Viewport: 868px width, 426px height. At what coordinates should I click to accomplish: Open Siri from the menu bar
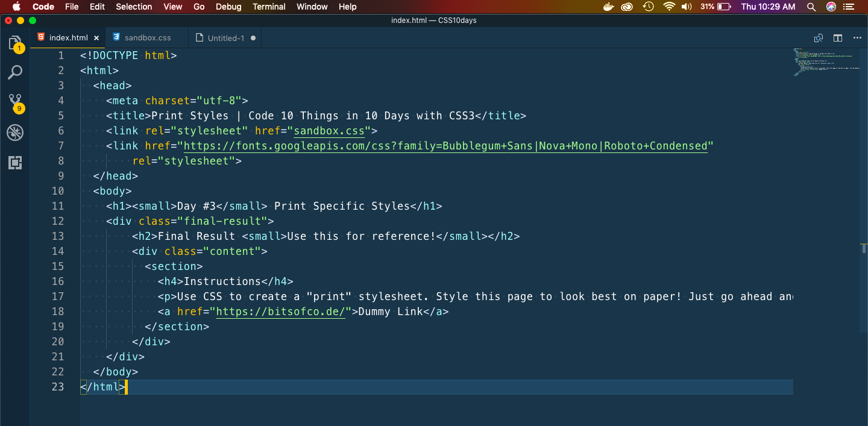(831, 7)
